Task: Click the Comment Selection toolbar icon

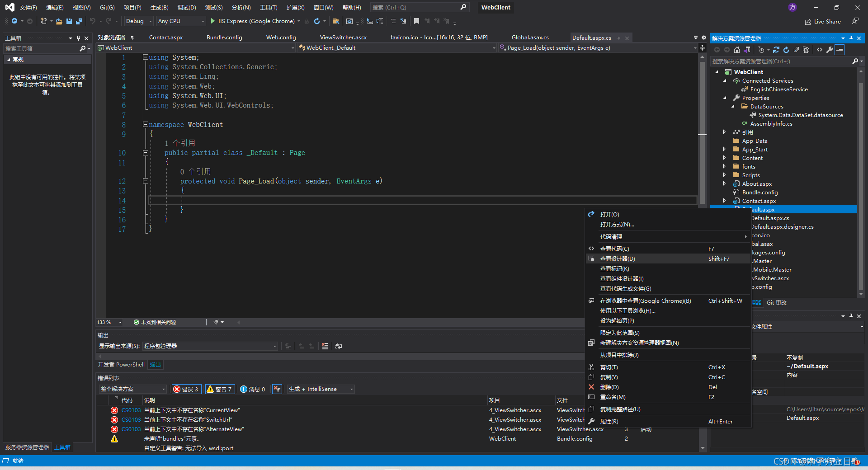Action: pyautogui.click(x=393, y=21)
